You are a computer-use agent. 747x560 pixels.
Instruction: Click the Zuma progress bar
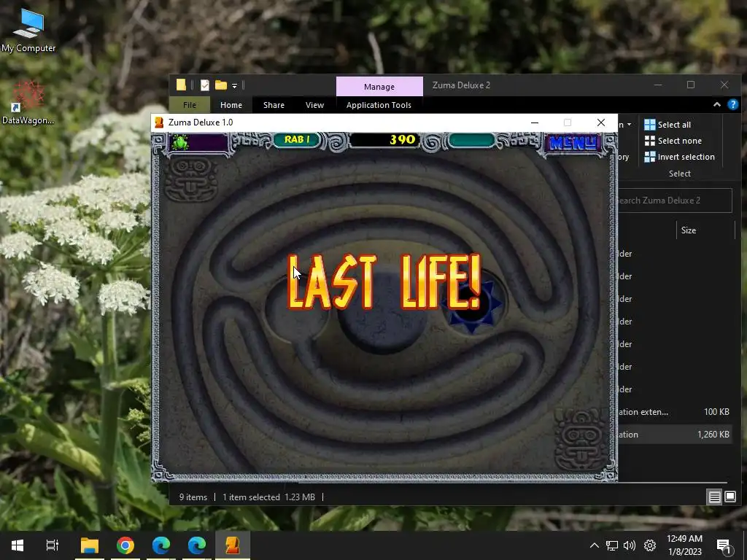[471, 141]
